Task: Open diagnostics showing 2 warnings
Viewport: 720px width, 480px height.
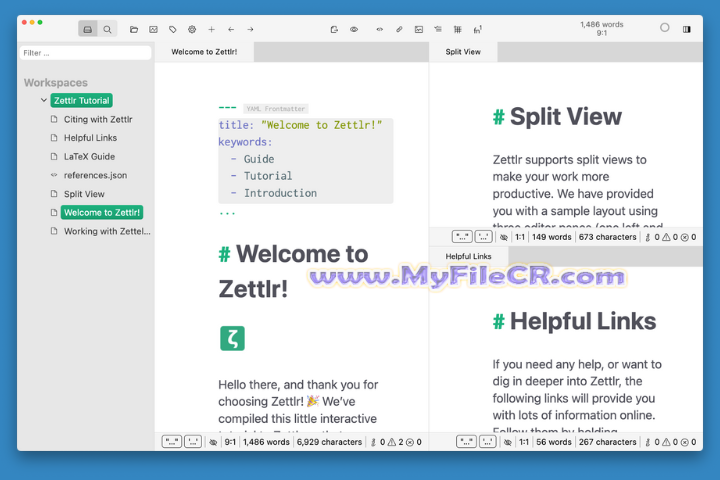Action: (396, 442)
